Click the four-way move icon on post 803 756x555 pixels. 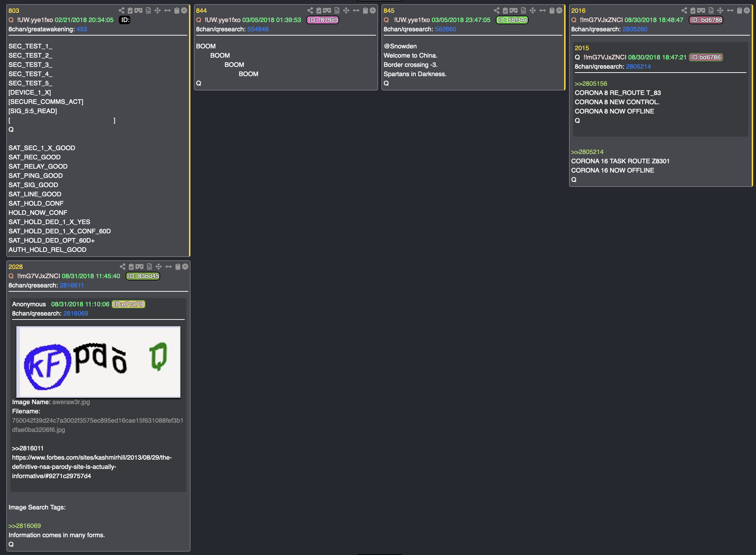click(x=158, y=11)
